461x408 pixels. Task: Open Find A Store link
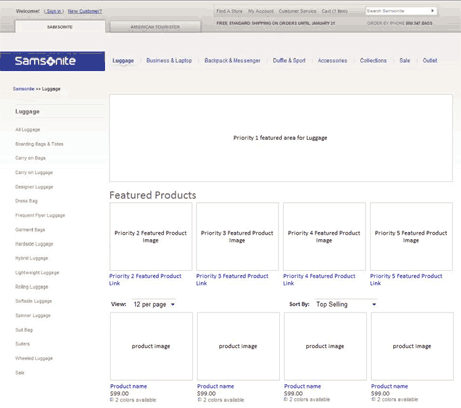229,11
